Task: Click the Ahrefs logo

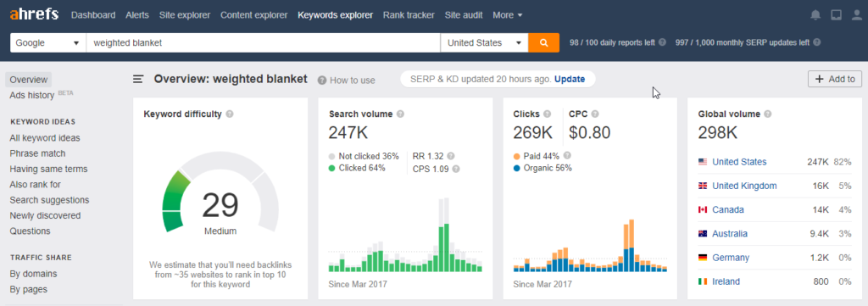Action: pos(34,14)
